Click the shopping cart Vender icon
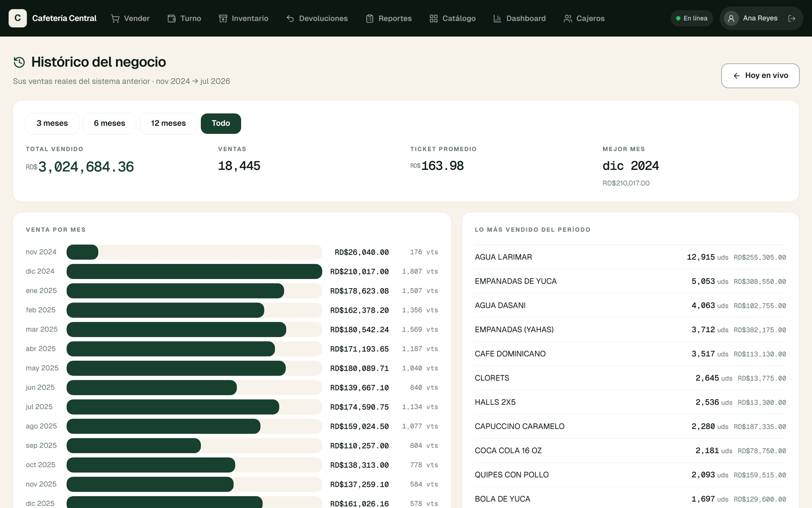Image resolution: width=812 pixels, height=508 pixels. click(x=115, y=19)
